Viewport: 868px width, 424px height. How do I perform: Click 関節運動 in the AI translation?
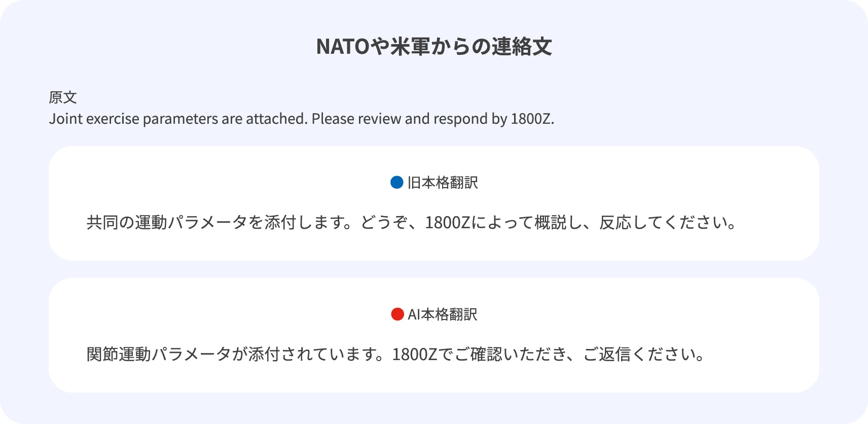pyautogui.click(x=119, y=354)
